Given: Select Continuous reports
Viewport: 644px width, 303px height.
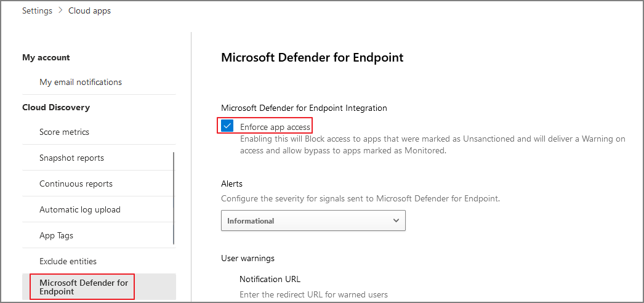Looking at the screenshot, I should (x=76, y=184).
